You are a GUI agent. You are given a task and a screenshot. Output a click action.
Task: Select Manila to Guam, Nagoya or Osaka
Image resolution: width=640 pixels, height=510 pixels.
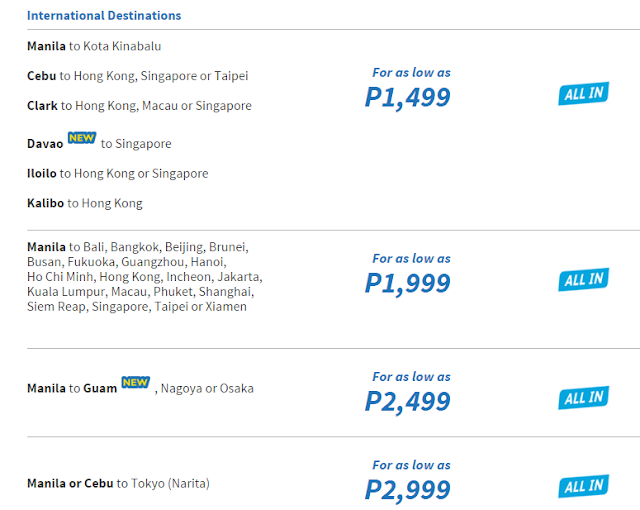(x=140, y=385)
